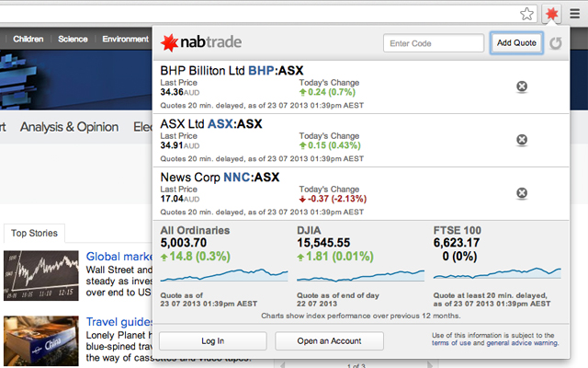Viewport: 588px width, 368px height.
Task: Click DJIA value 15,545.55
Action: click(323, 243)
